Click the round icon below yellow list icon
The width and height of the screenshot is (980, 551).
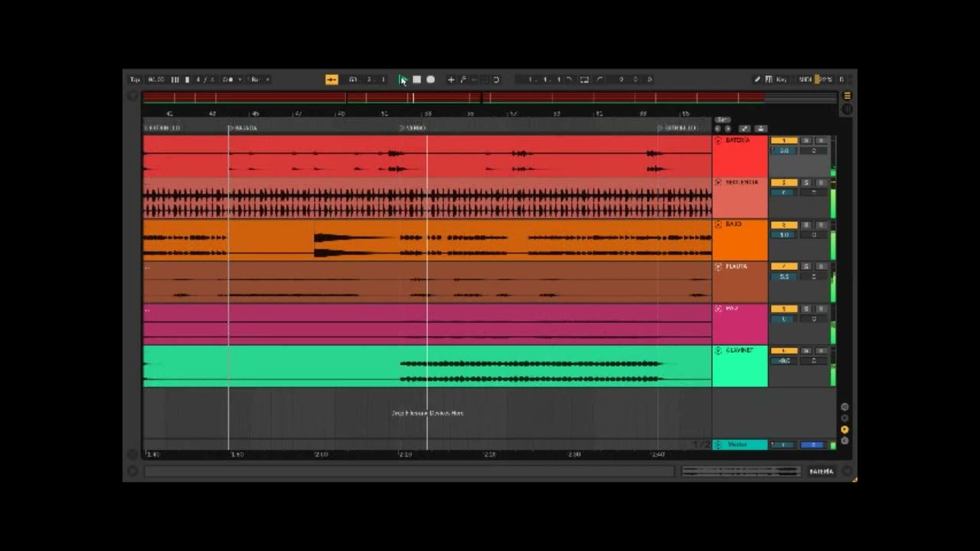coord(847,109)
